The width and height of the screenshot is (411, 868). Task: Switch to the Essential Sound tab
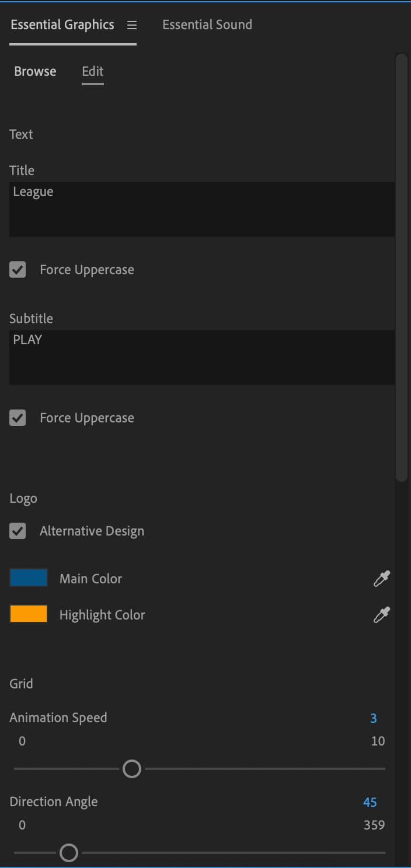(207, 24)
